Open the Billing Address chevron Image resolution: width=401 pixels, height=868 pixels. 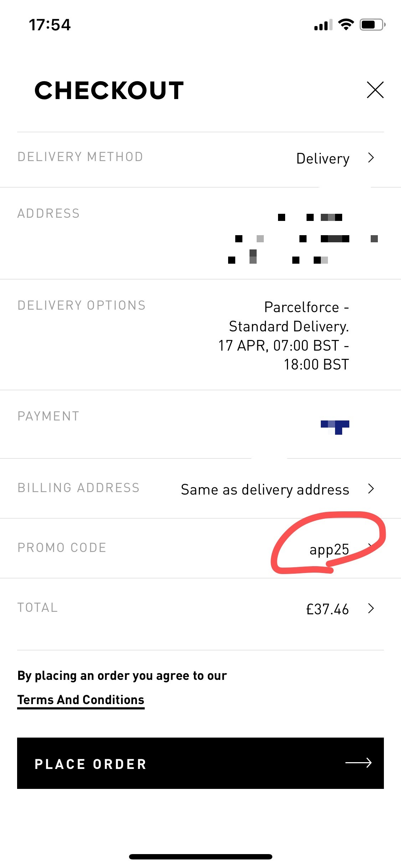(x=371, y=489)
